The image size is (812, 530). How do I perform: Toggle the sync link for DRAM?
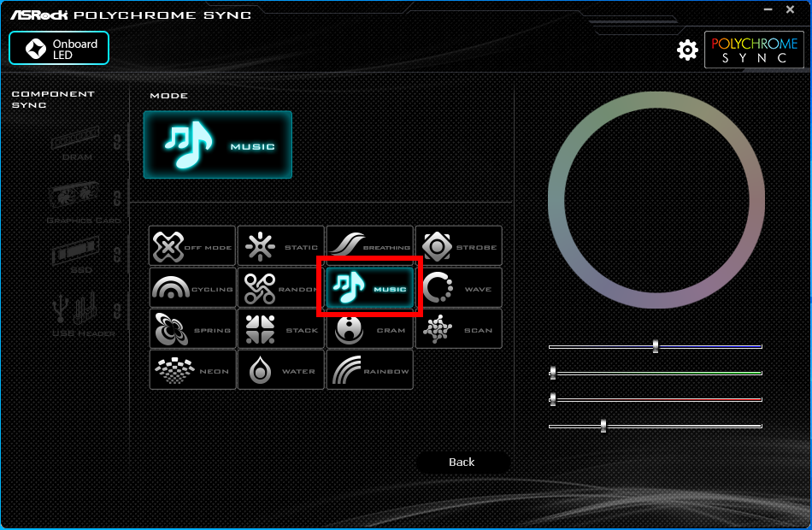point(118,142)
